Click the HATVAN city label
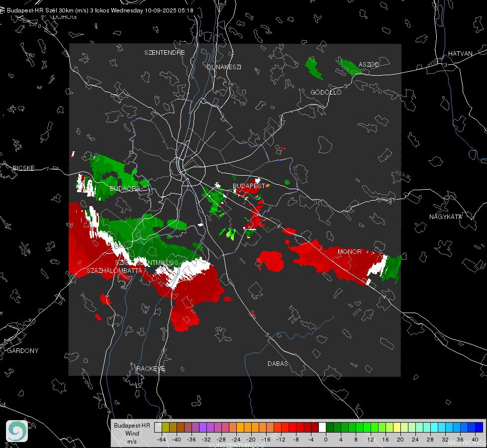This screenshot has height=448, width=487. pyautogui.click(x=460, y=53)
